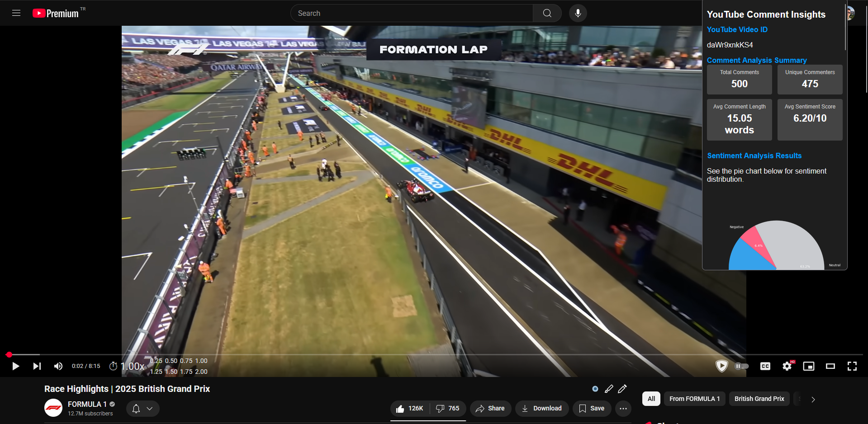Image resolution: width=868 pixels, height=424 pixels.
Task: Skip to the next video
Action: pyautogui.click(x=37, y=366)
